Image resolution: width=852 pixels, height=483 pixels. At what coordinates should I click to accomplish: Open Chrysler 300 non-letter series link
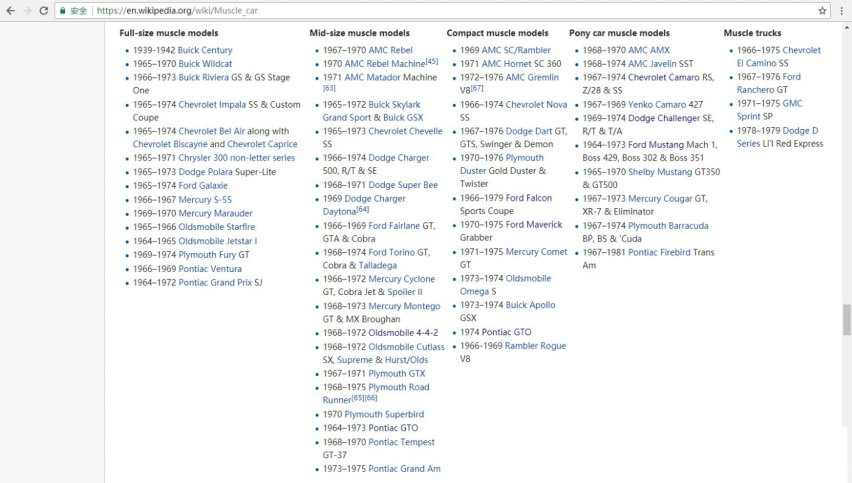click(x=236, y=158)
